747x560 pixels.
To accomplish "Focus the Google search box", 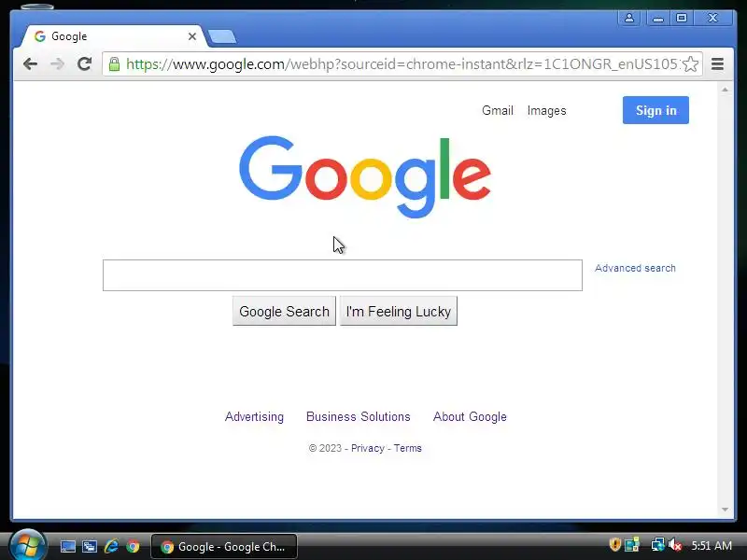I will (x=343, y=275).
